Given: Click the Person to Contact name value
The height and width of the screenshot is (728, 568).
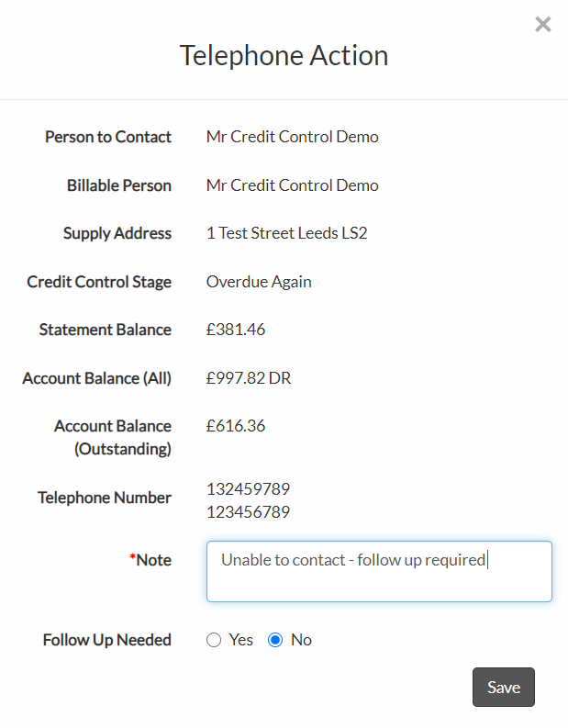Looking at the screenshot, I should tap(293, 137).
